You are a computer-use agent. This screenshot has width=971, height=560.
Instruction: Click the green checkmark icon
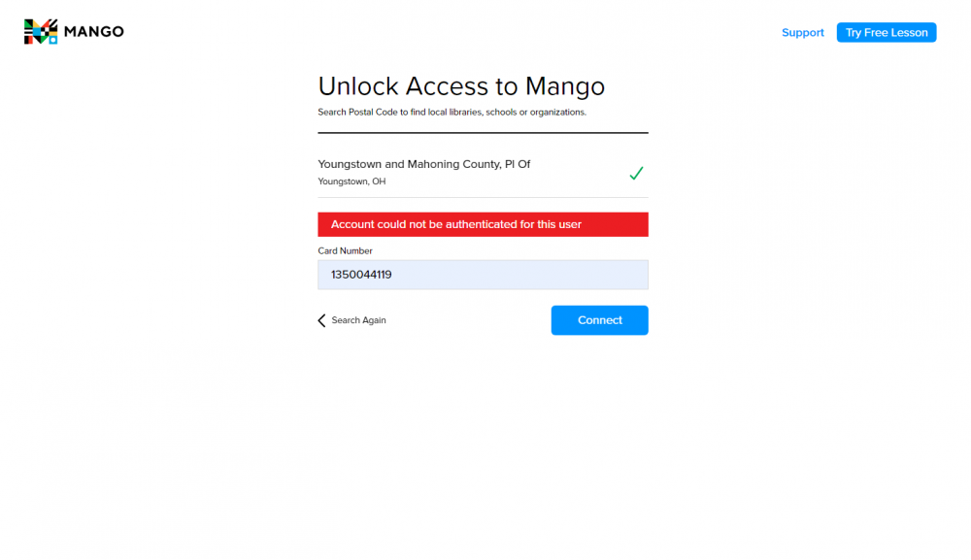(x=636, y=174)
